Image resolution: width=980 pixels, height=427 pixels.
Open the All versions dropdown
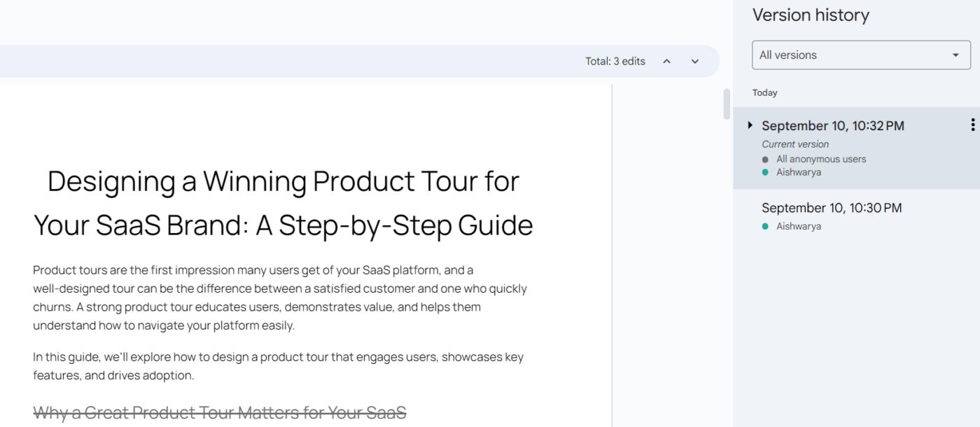pyautogui.click(x=861, y=55)
